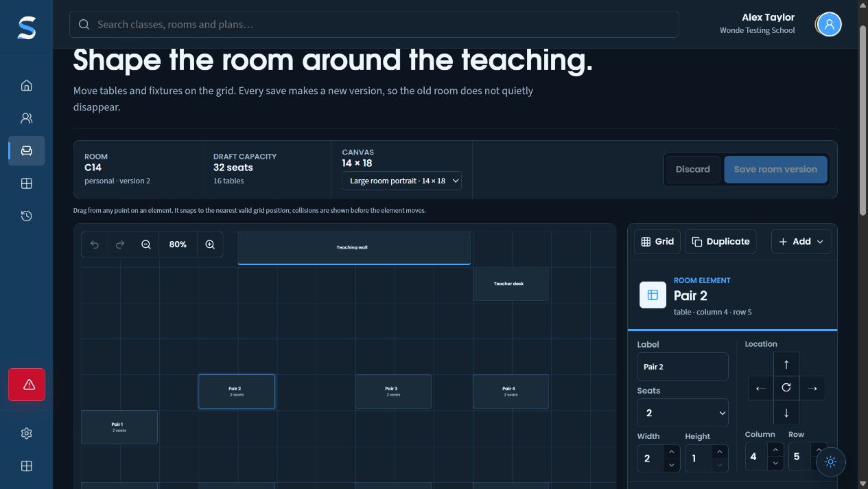
Task: Decrease the Width value
Action: pyautogui.click(x=671, y=465)
